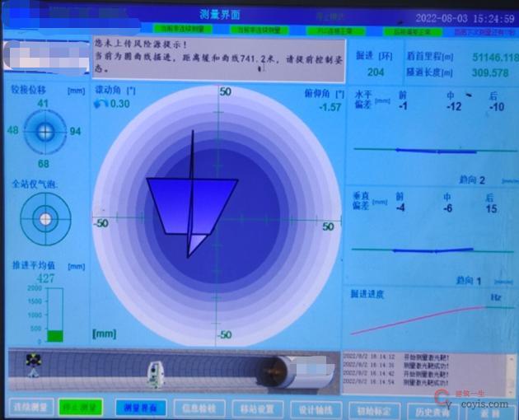The image size is (519, 420).
Task: Click the blue trapezoid shield attitude marker
Action: click(x=192, y=206)
